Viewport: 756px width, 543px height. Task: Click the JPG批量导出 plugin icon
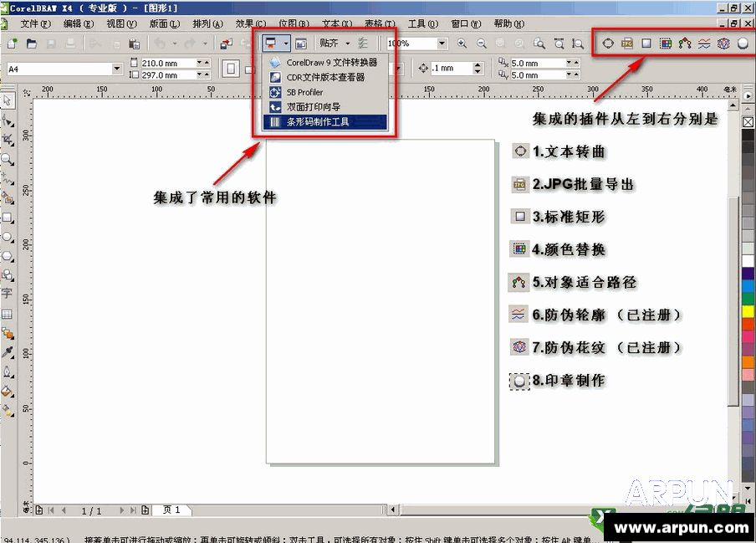tap(627, 44)
